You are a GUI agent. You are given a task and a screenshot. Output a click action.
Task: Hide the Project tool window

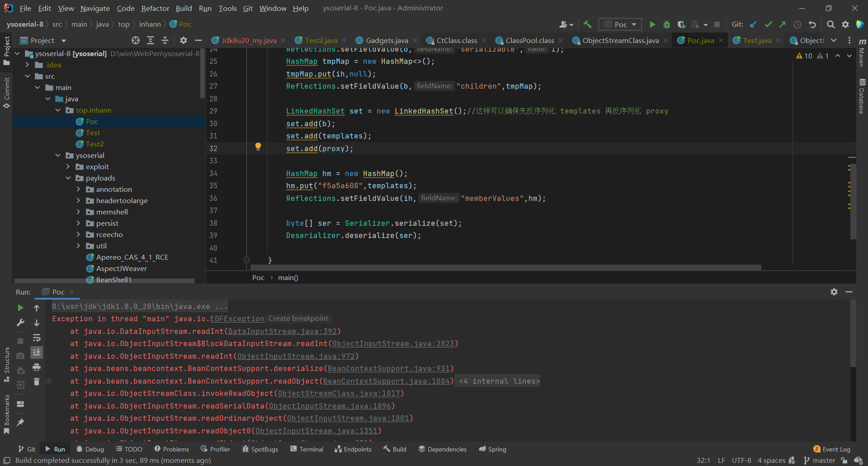tap(198, 40)
